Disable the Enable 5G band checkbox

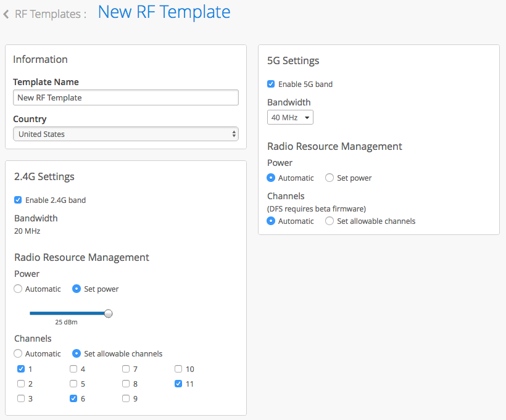click(271, 84)
